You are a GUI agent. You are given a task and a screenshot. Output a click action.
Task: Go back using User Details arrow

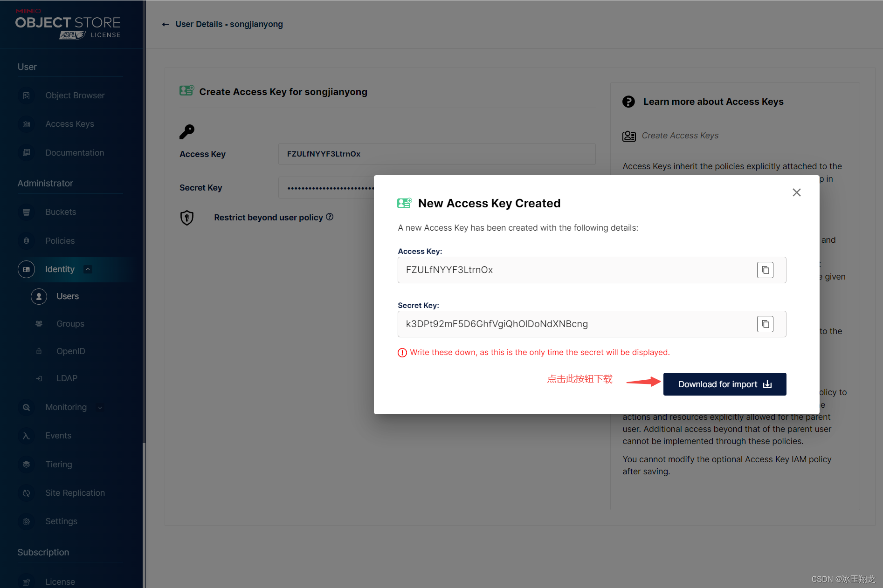165,24
